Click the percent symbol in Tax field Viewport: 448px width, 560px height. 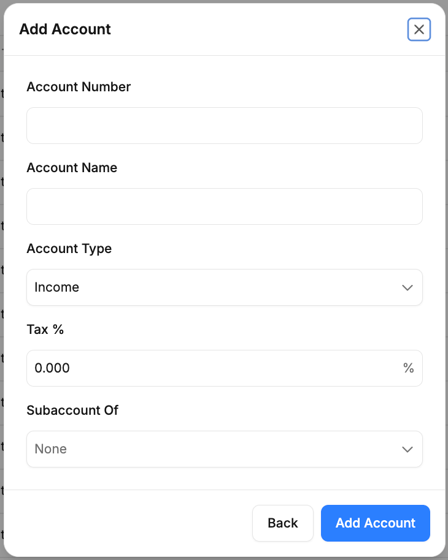coord(408,368)
